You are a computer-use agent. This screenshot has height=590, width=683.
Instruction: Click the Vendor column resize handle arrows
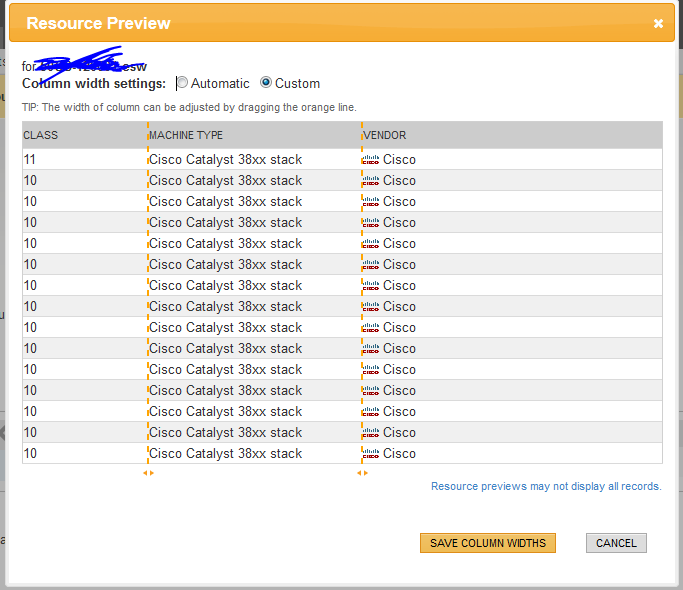(x=362, y=473)
